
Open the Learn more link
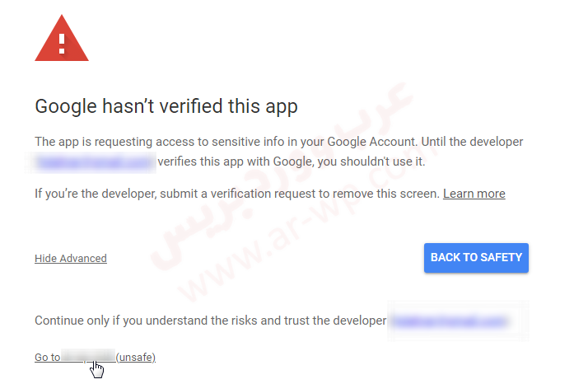click(x=474, y=194)
